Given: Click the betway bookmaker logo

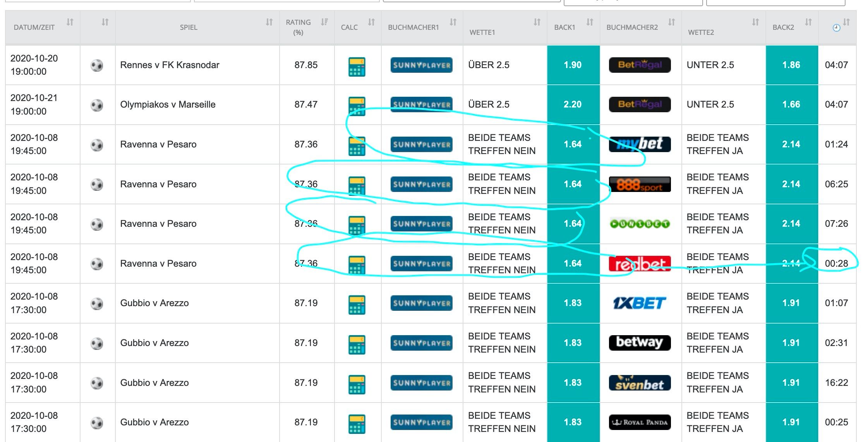Looking at the screenshot, I should pos(640,343).
